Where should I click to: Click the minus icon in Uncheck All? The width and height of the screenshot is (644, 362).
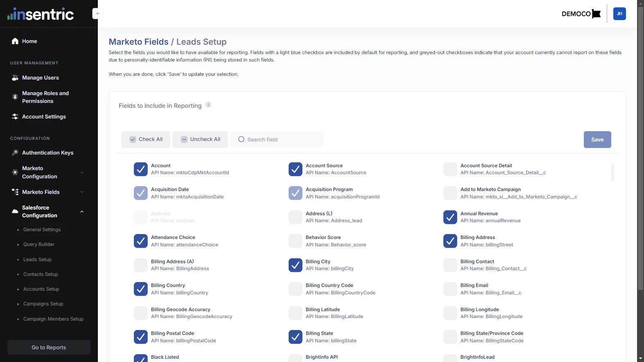(x=184, y=139)
